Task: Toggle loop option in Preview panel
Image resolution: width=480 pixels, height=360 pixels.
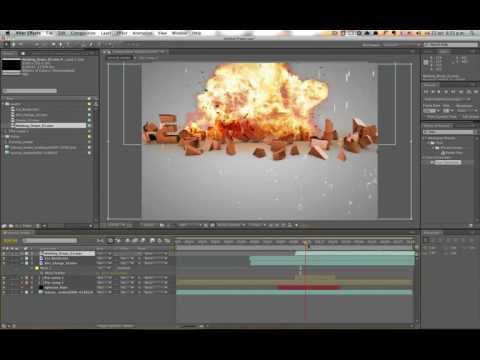Action: [468, 91]
